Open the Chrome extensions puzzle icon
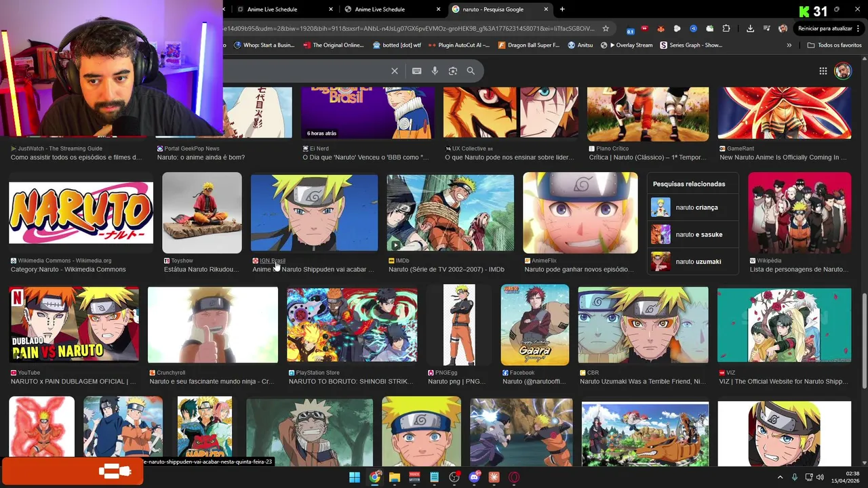This screenshot has height=488, width=868. coord(726,28)
